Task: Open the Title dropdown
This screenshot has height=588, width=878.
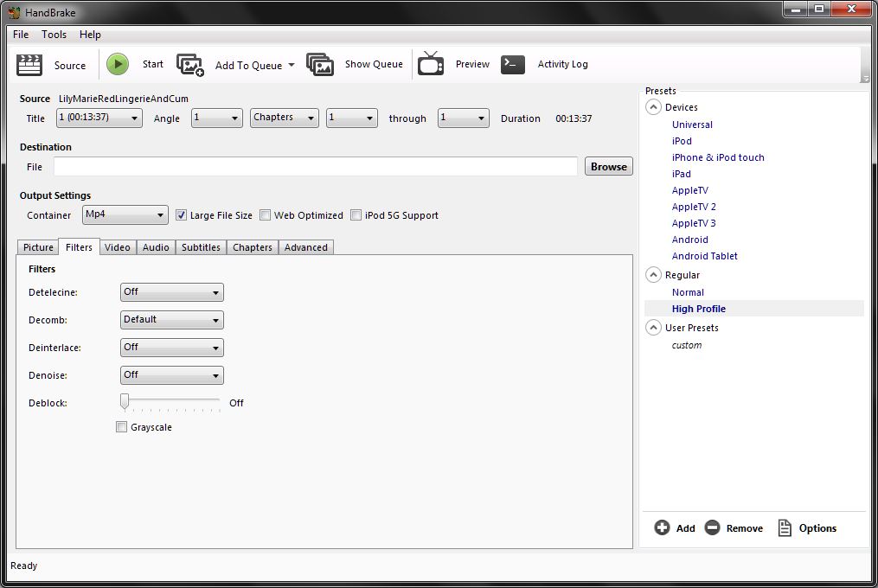Action: coord(99,118)
